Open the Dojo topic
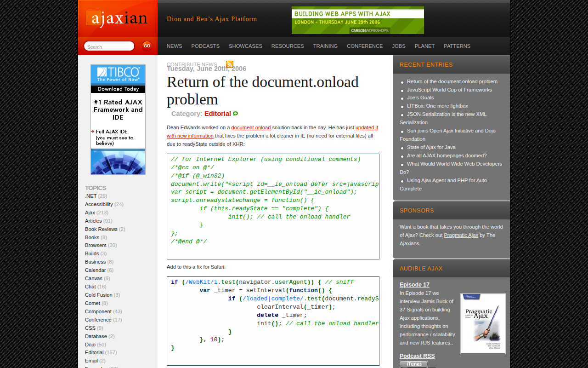This screenshot has height=368, width=588. pos(90,345)
